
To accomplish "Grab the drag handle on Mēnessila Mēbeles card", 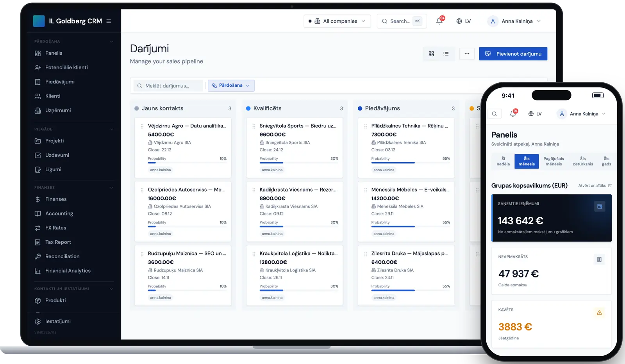I will (x=365, y=190).
